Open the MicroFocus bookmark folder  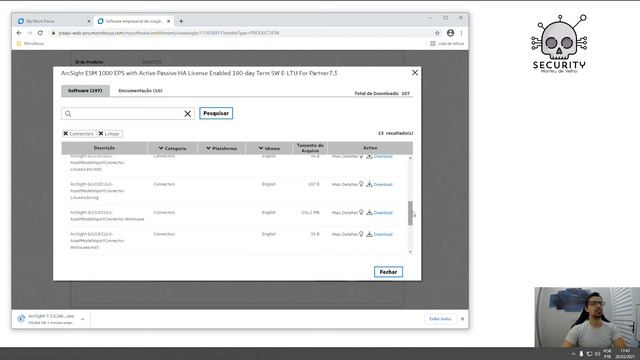click(x=31, y=43)
